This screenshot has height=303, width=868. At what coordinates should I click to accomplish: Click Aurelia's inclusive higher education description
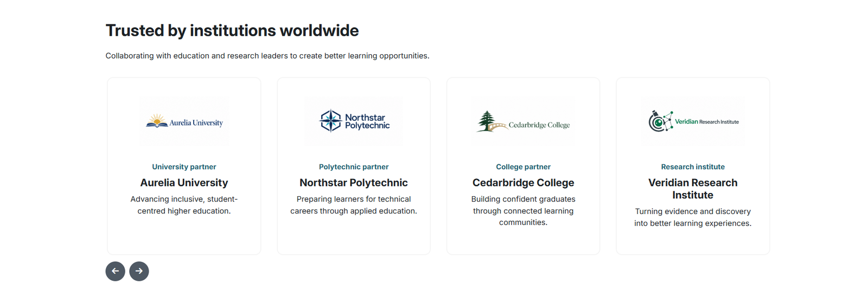coord(184,205)
